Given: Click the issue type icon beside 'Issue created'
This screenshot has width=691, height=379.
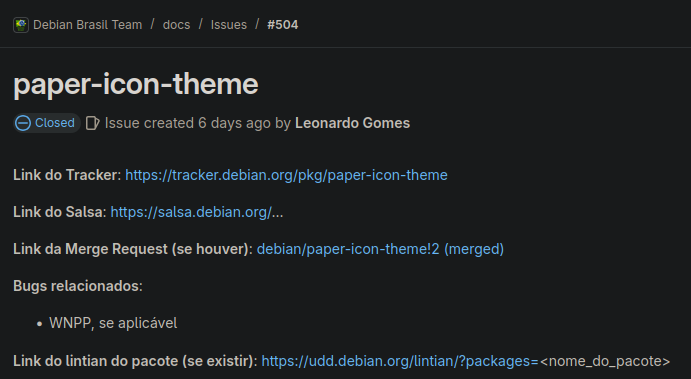Looking at the screenshot, I should pyautogui.click(x=93, y=123).
